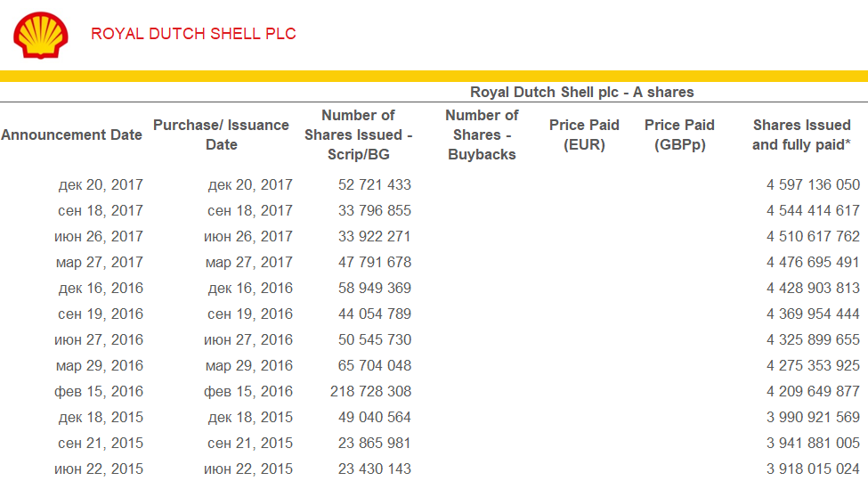
Task: Click announcement date фев 15, 2016
Action: [x=100, y=392]
